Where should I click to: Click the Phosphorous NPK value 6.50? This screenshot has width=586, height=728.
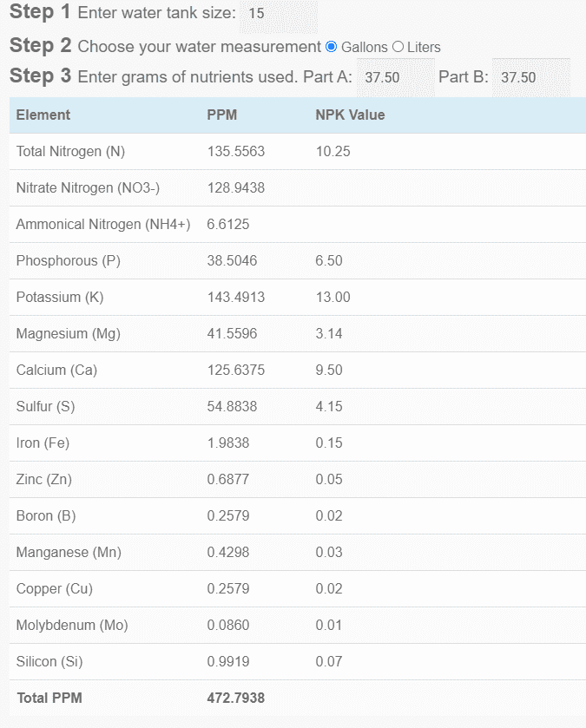point(329,261)
